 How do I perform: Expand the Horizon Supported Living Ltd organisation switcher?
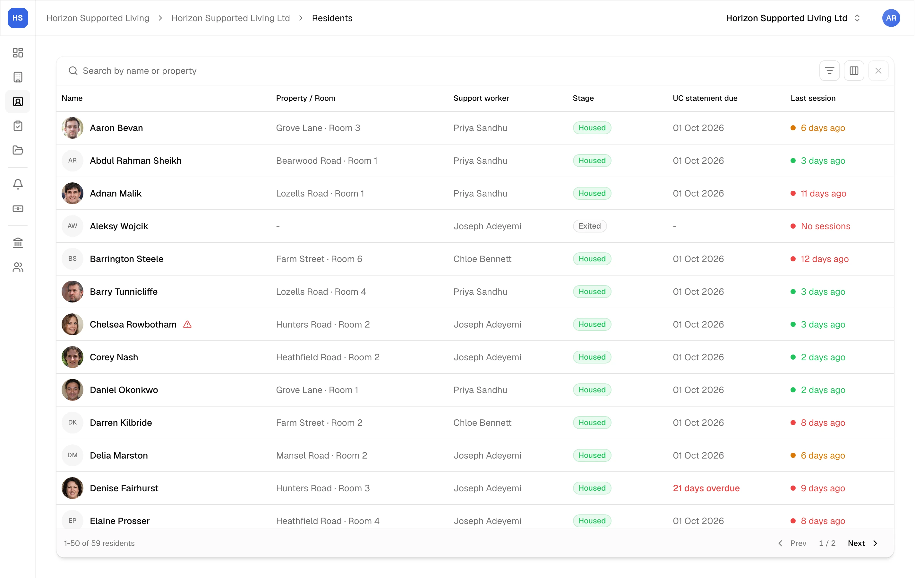pos(793,18)
